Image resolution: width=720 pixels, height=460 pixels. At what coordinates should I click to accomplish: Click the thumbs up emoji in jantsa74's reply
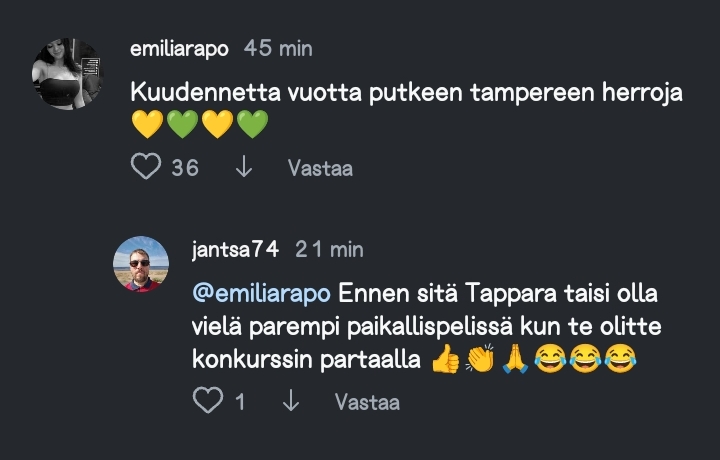[445, 357]
